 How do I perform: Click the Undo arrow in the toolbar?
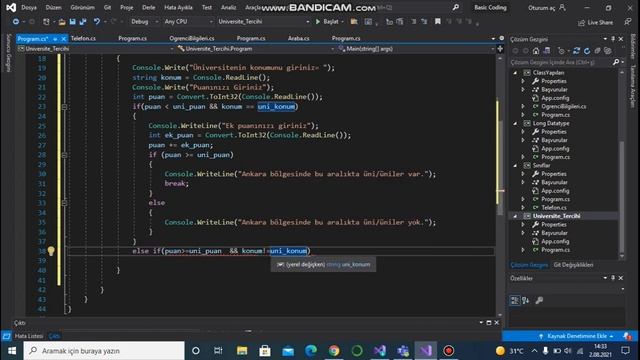[96, 22]
